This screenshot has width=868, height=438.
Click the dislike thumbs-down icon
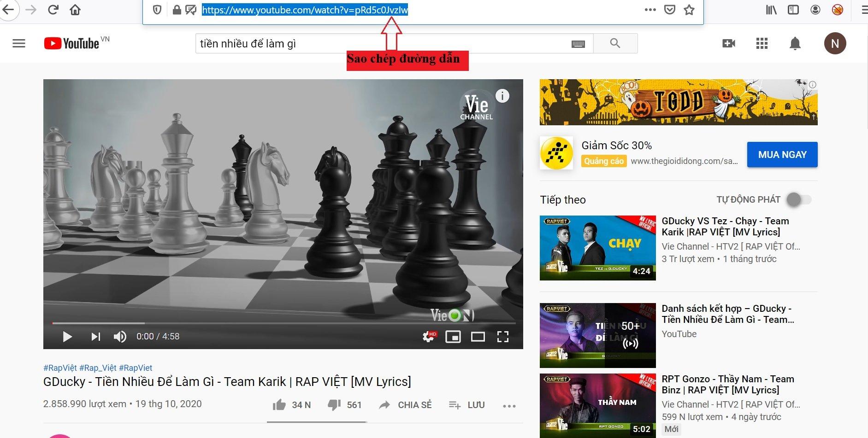334,405
